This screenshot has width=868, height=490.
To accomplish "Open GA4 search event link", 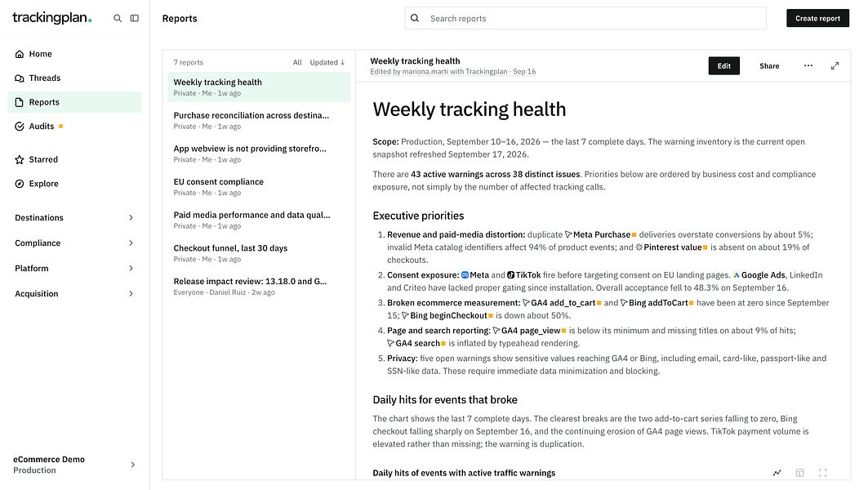I will click(x=416, y=343).
